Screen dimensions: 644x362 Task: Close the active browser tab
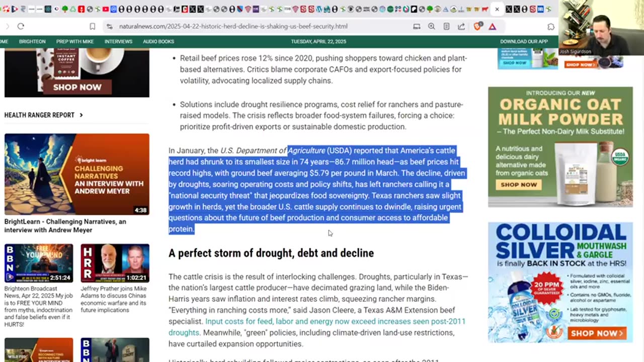pos(497,9)
